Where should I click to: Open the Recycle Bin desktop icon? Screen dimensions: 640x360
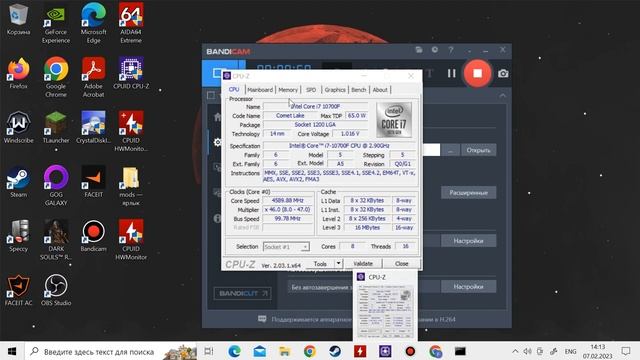pyautogui.click(x=18, y=20)
